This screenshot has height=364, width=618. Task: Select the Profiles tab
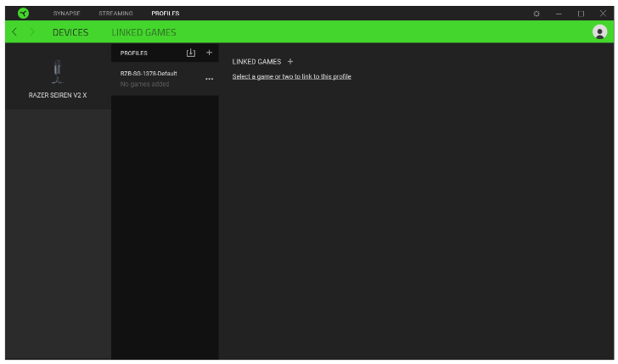coord(166,14)
